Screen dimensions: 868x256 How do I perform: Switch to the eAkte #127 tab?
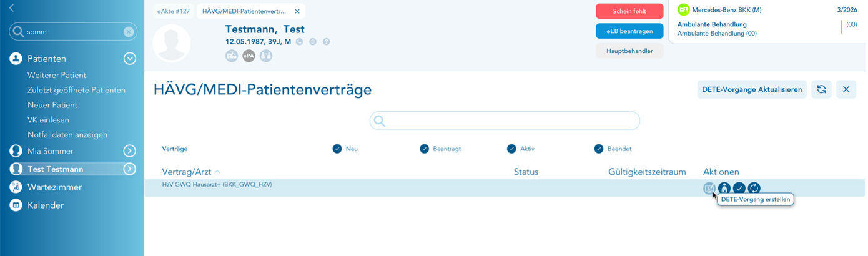pos(174,11)
